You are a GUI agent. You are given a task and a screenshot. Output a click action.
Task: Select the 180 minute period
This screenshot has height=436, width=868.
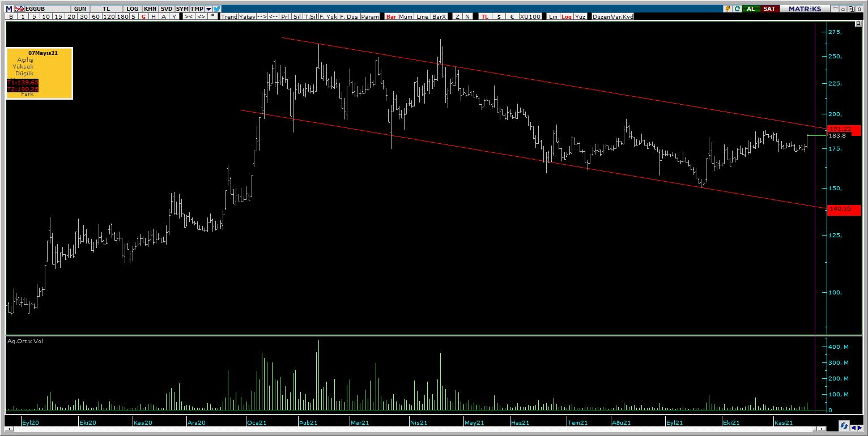click(x=122, y=17)
